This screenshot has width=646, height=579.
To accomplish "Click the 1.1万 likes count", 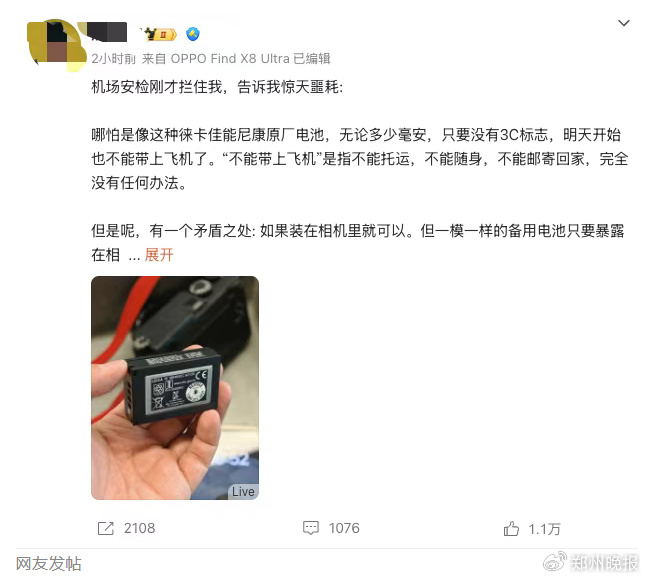I will 544,529.
